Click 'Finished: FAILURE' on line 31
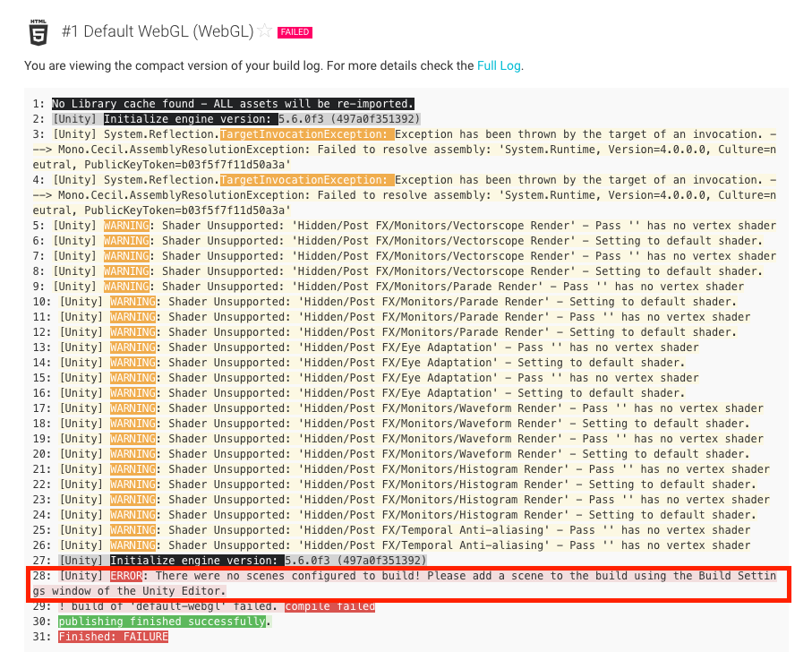 pyautogui.click(x=114, y=637)
